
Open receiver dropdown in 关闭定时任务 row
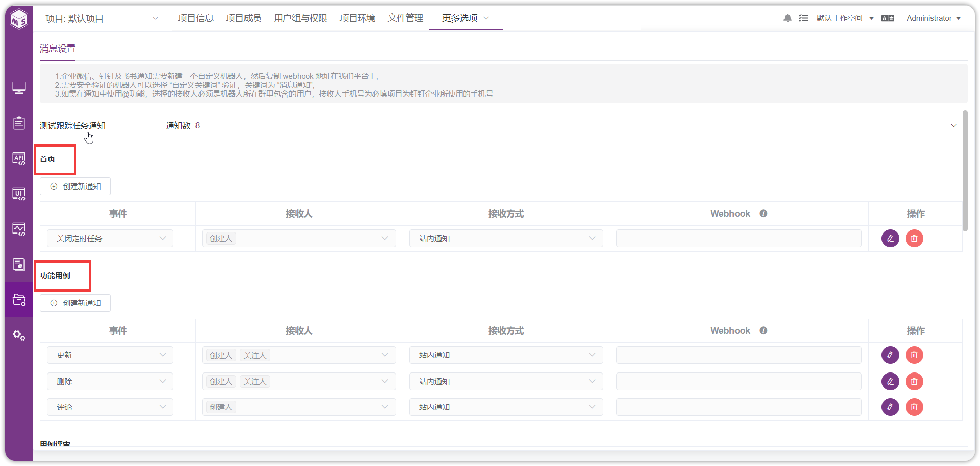(x=299, y=238)
